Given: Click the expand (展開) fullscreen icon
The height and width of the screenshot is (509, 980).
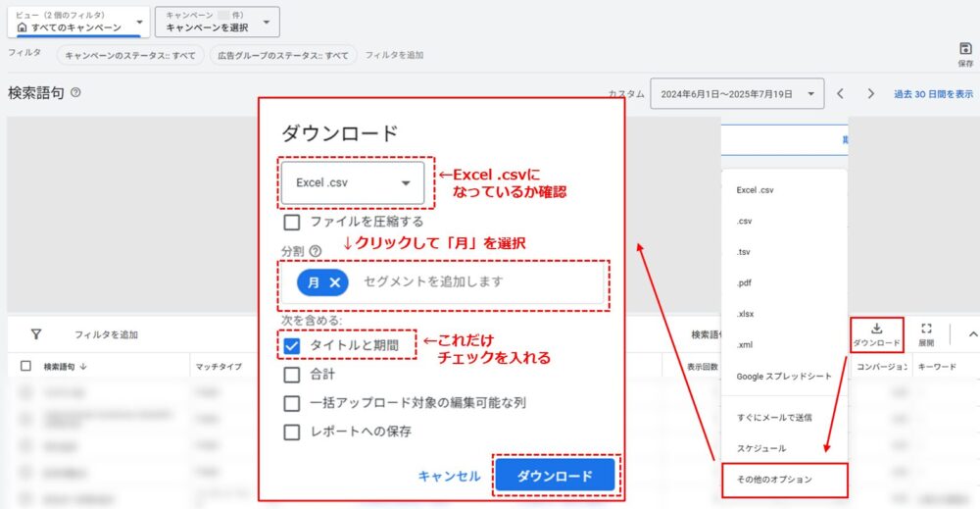Looking at the screenshot, I should pyautogui.click(x=926, y=330).
